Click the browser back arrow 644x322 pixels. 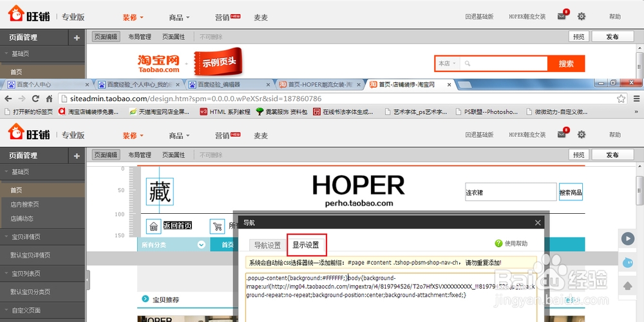pyautogui.click(x=8, y=99)
